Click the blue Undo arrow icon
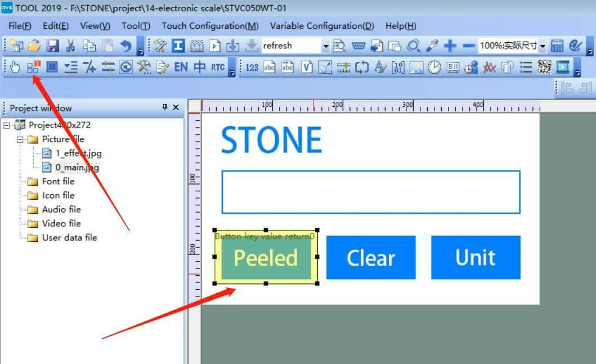The image size is (596, 364). (126, 46)
